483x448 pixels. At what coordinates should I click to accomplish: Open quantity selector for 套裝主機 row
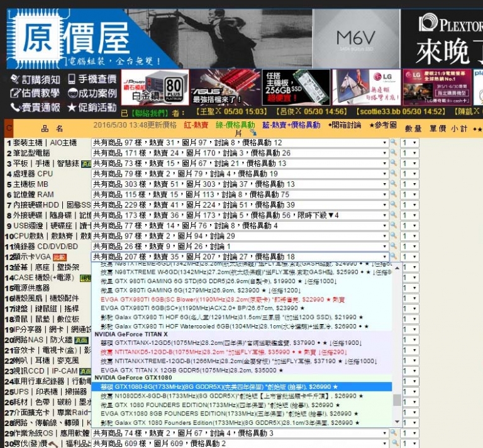pyautogui.click(x=409, y=143)
